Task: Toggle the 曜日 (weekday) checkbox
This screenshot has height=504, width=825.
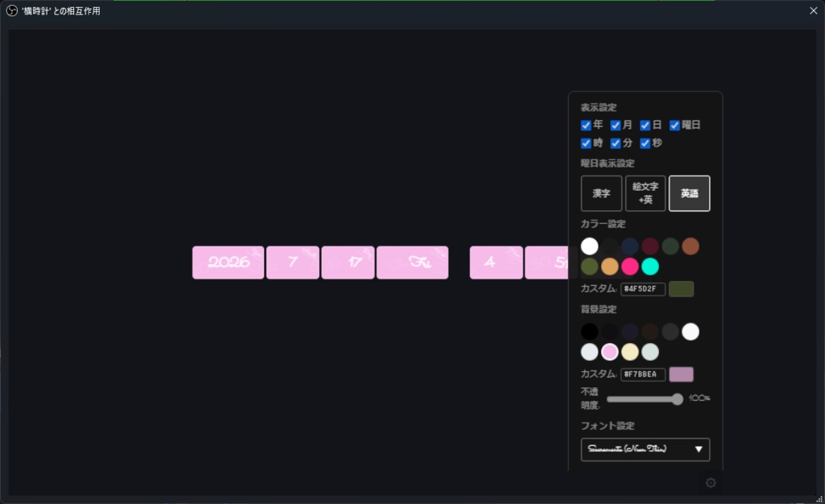Action: pyautogui.click(x=674, y=125)
